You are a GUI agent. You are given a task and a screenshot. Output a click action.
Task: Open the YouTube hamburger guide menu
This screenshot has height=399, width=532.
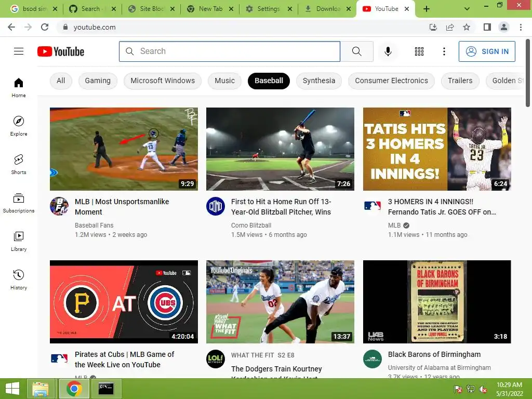(19, 51)
